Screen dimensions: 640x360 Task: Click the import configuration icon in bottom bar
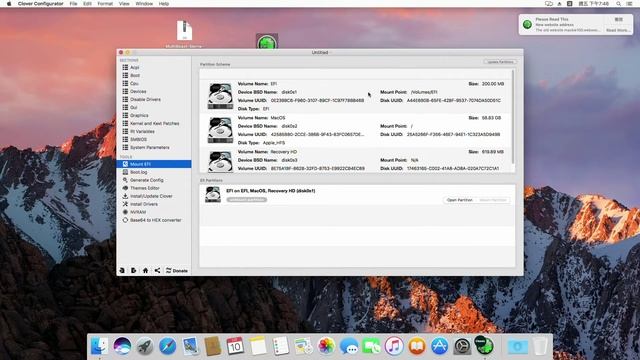click(122, 271)
